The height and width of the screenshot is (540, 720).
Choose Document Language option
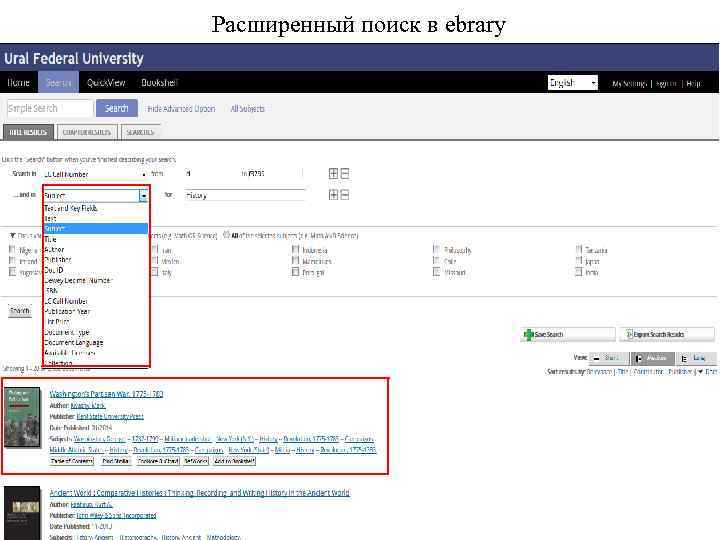coord(73,343)
